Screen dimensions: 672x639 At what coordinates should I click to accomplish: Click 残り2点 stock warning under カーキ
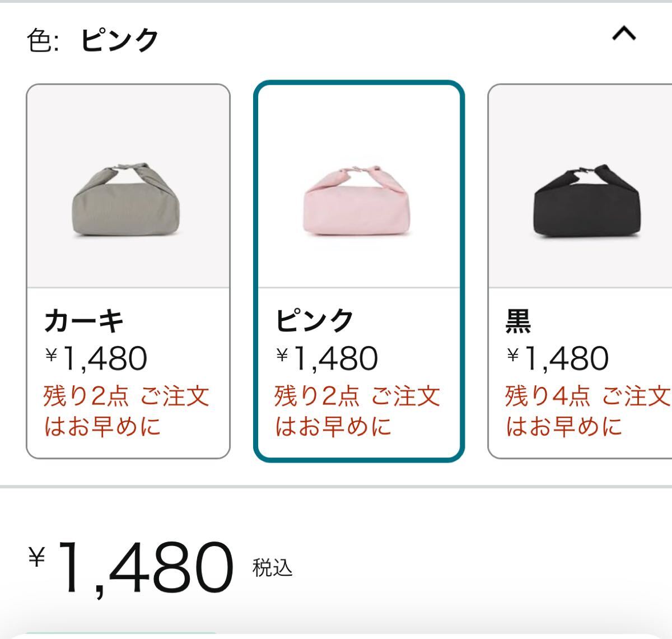(x=86, y=396)
